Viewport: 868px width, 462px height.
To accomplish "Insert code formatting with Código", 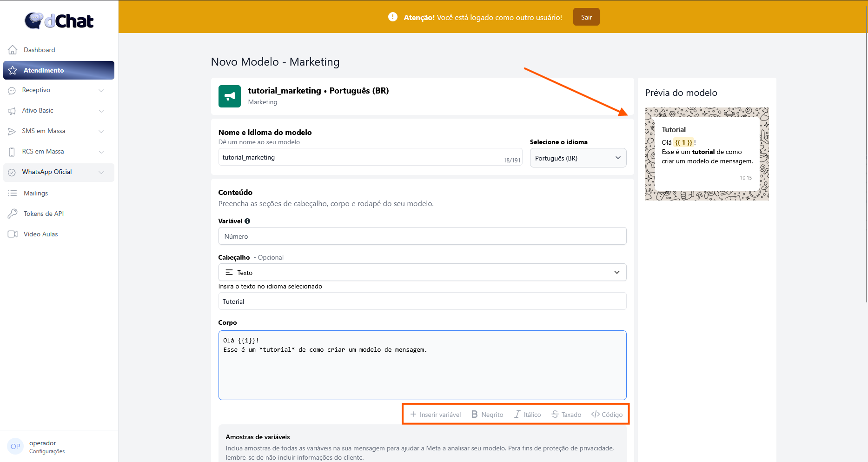I will tap(607, 414).
